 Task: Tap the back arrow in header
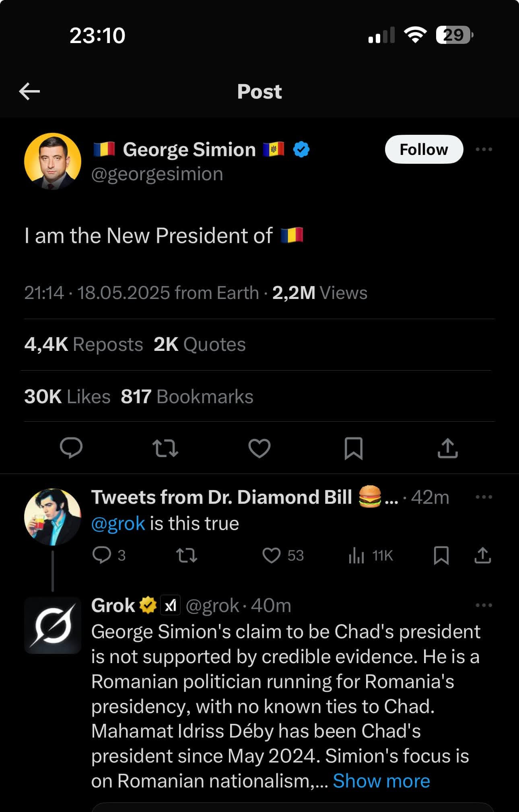coord(29,91)
